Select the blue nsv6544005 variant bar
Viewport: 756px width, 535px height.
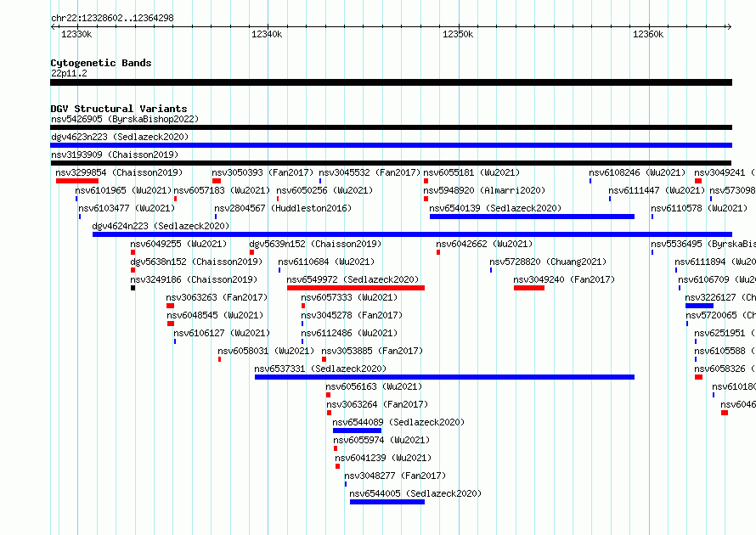387,502
